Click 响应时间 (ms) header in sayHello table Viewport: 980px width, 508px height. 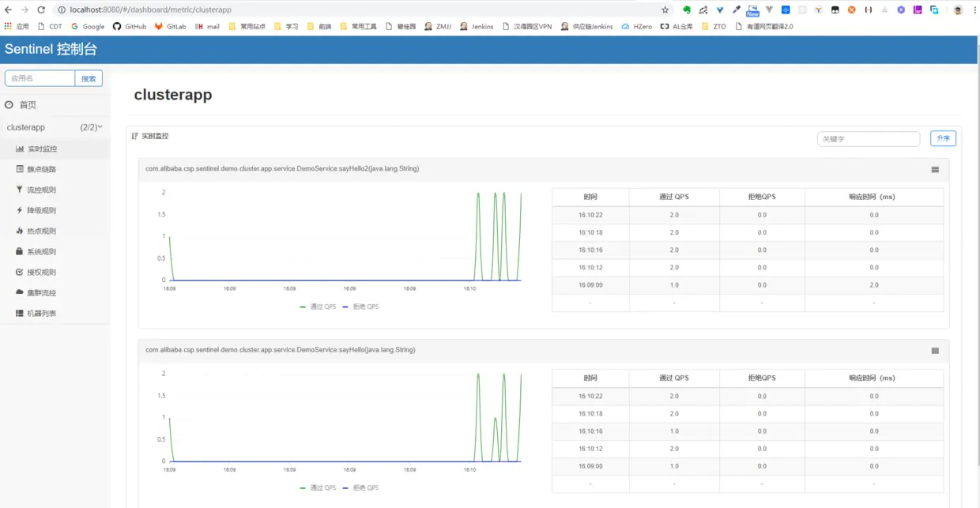click(x=874, y=378)
